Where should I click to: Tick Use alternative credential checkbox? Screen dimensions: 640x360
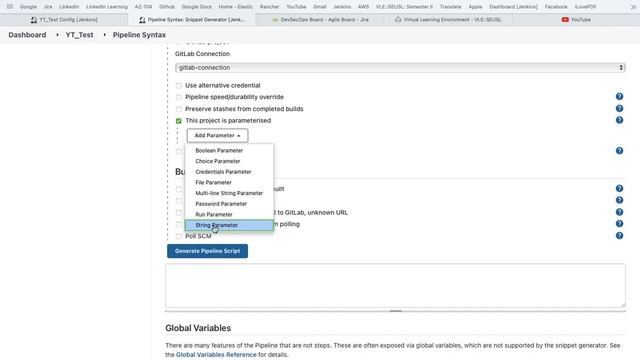178,86
